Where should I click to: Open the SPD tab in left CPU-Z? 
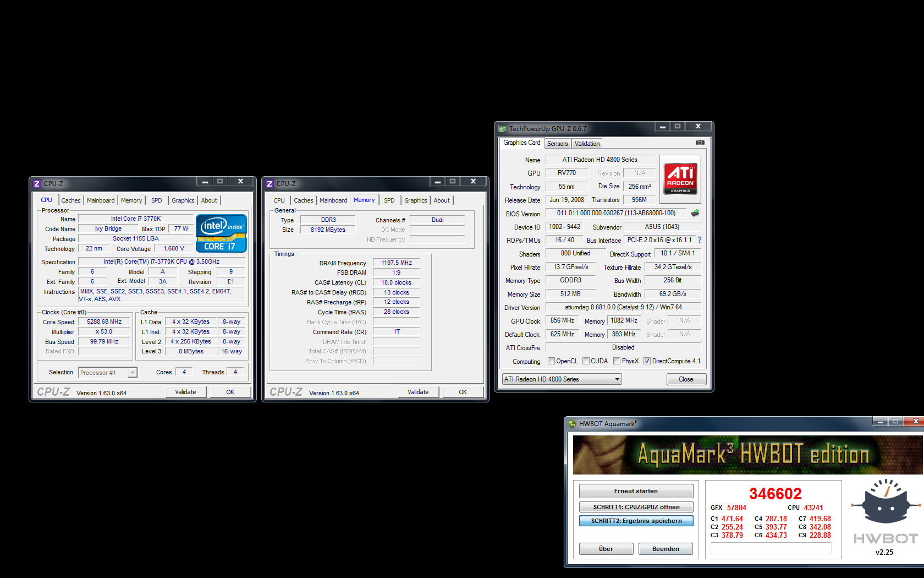click(x=157, y=200)
